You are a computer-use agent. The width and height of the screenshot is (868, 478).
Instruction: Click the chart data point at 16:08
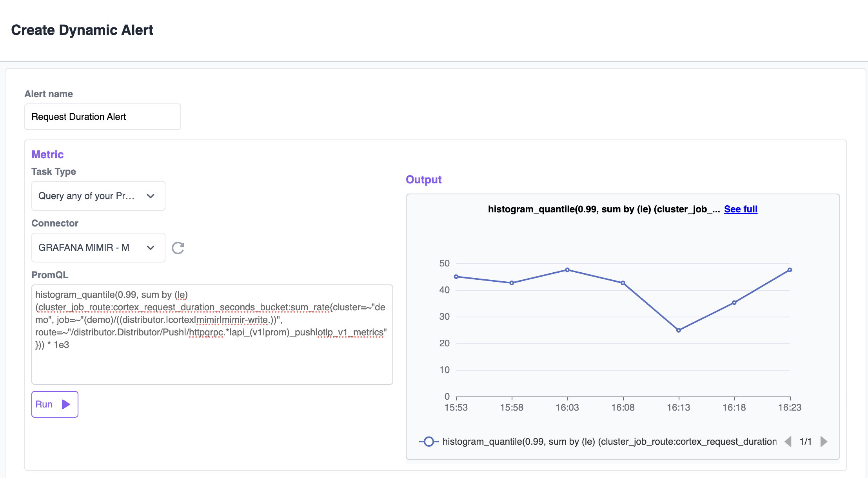[623, 283]
